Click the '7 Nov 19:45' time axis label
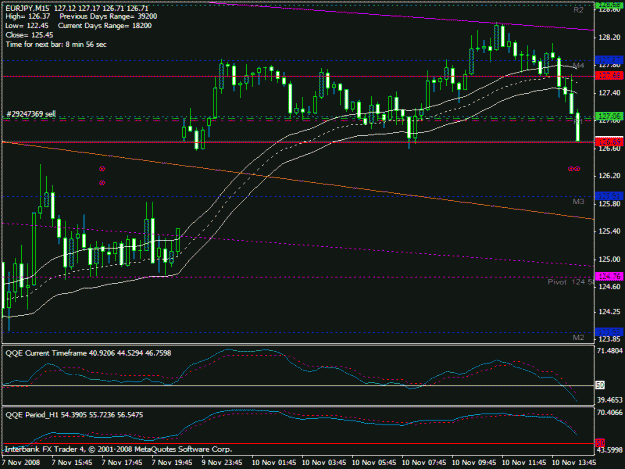This screenshot has height=469, width=625. 172,463
